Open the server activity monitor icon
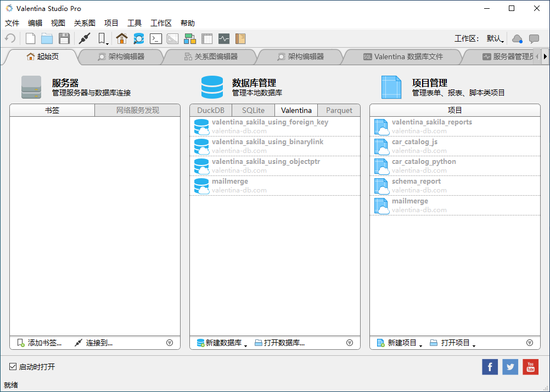550x392 pixels. pyautogui.click(x=223, y=38)
